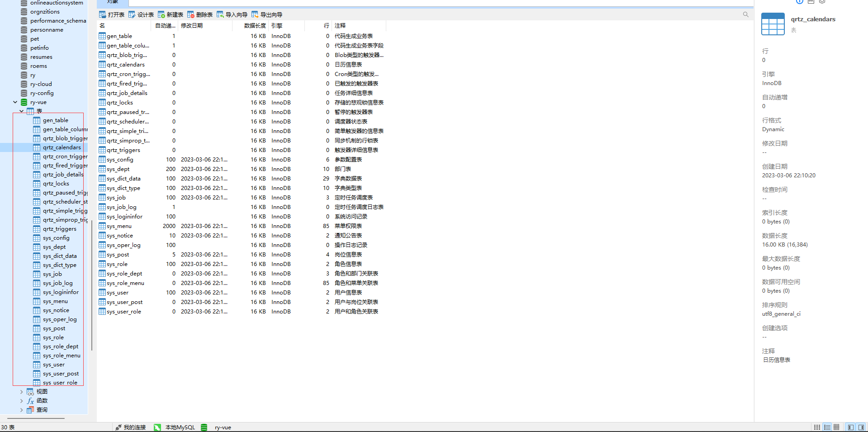Image resolution: width=868 pixels, height=432 pixels.
Task: Select sys_logininfor row in object list
Action: [242, 217]
